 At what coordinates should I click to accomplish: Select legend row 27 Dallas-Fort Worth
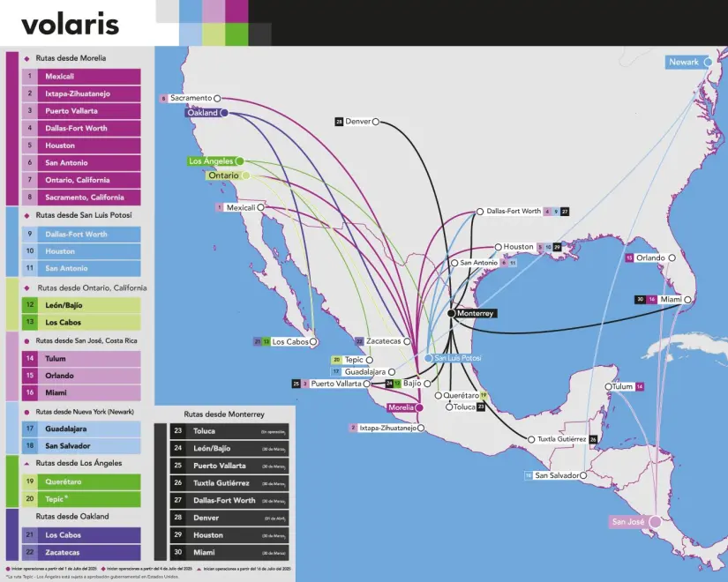pyautogui.click(x=229, y=500)
